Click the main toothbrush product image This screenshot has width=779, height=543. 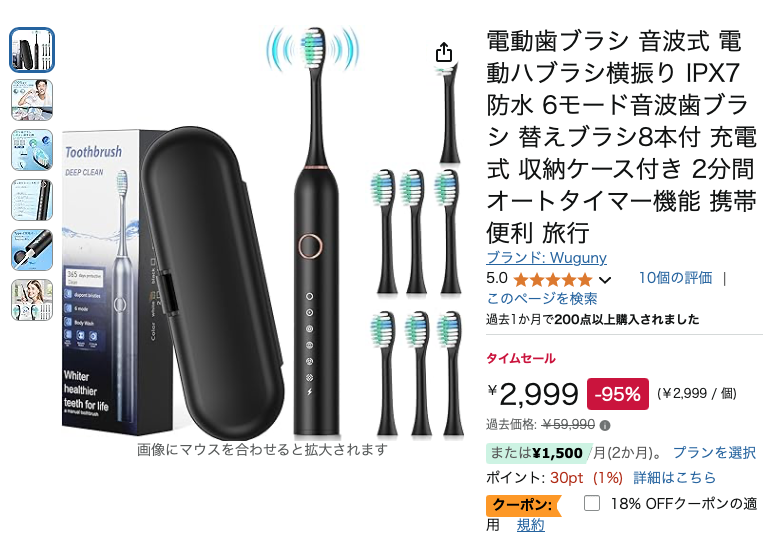tap(262, 233)
